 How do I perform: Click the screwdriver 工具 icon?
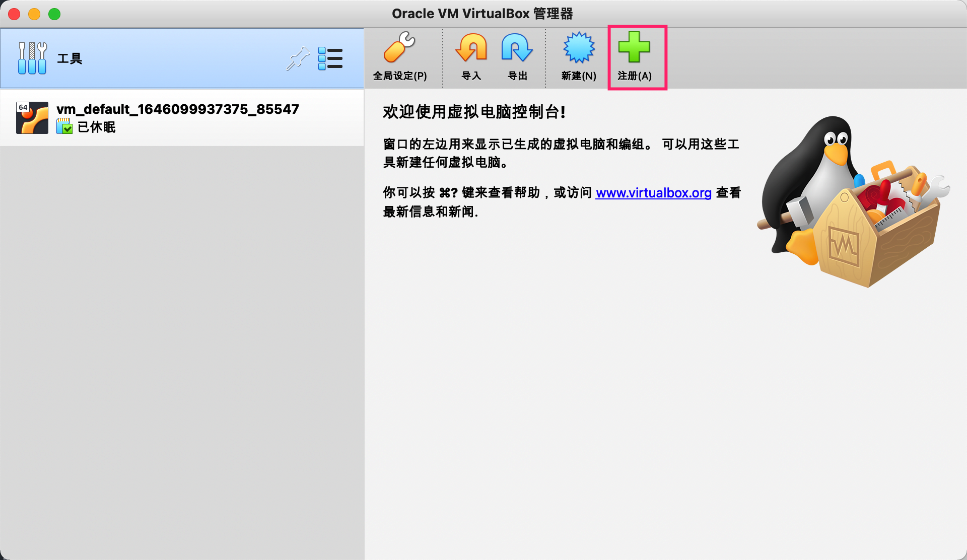(32, 58)
